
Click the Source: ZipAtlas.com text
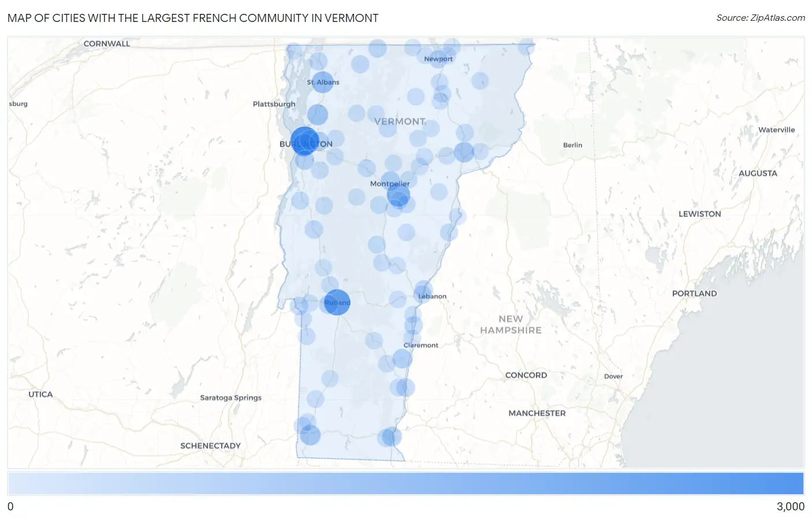pyautogui.click(x=761, y=18)
